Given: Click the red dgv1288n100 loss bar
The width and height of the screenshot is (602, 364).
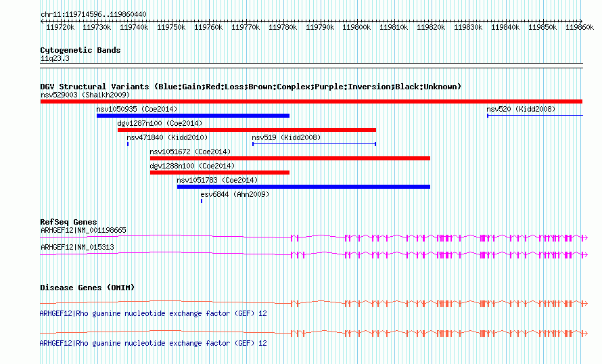Looking at the screenshot, I should (220, 173).
